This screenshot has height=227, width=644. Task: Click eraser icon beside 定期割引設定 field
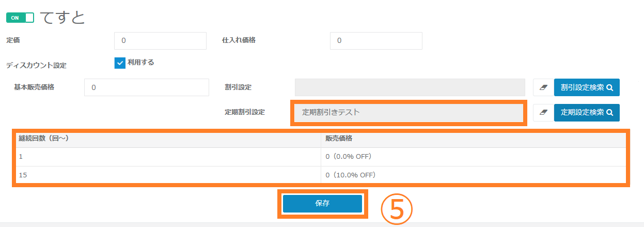(543, 112)
